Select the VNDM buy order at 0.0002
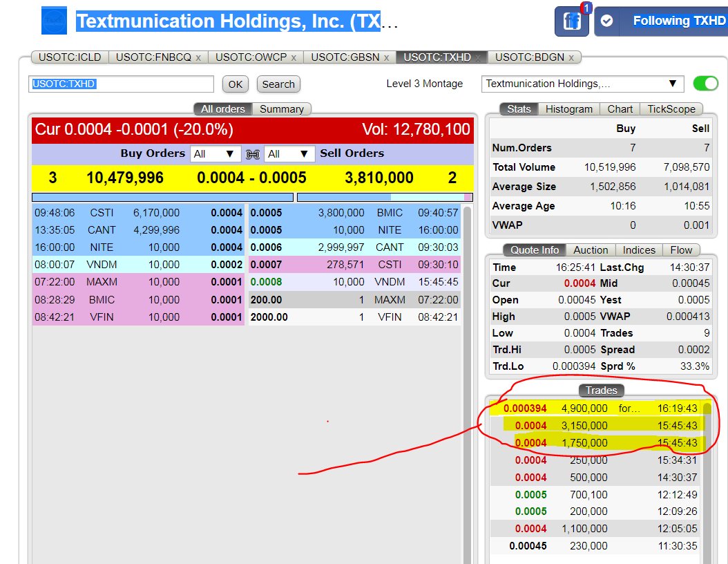 tap(138, 264)
